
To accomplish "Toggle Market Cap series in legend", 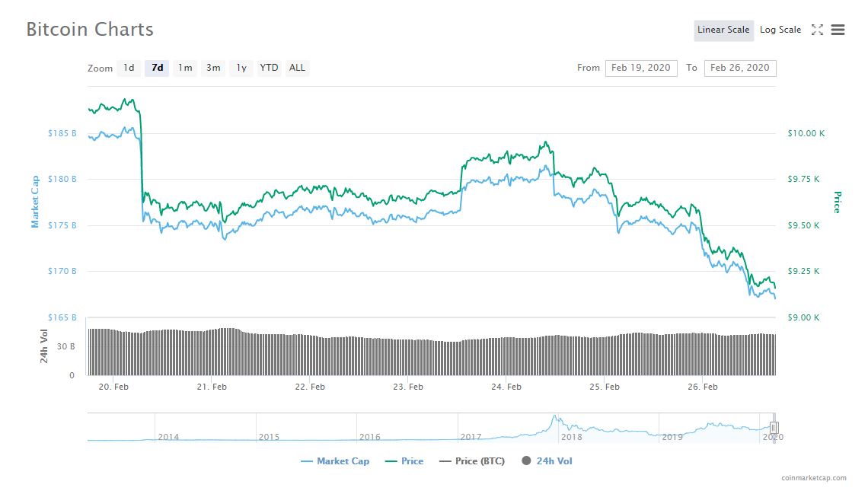I will pyautogui.click(x=335, y=461).
